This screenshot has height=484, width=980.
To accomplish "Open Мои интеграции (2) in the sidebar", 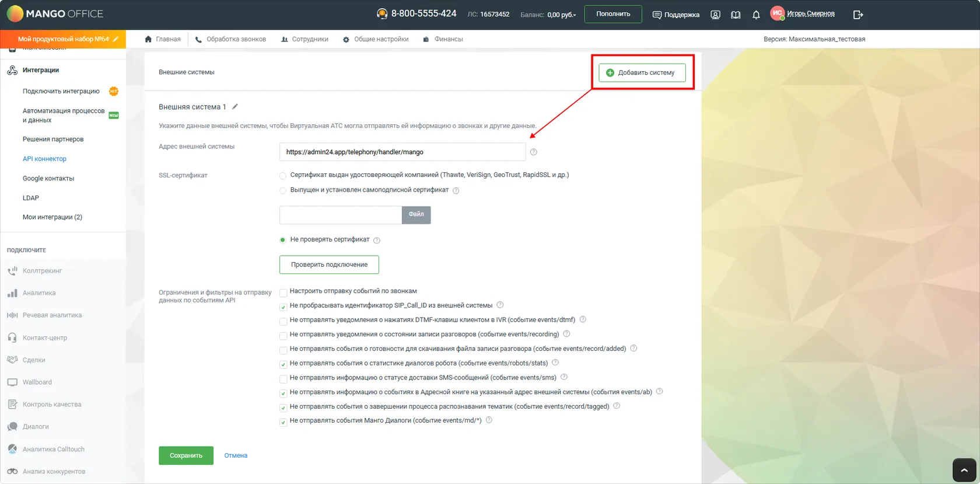I will click(x=52, y=217).
